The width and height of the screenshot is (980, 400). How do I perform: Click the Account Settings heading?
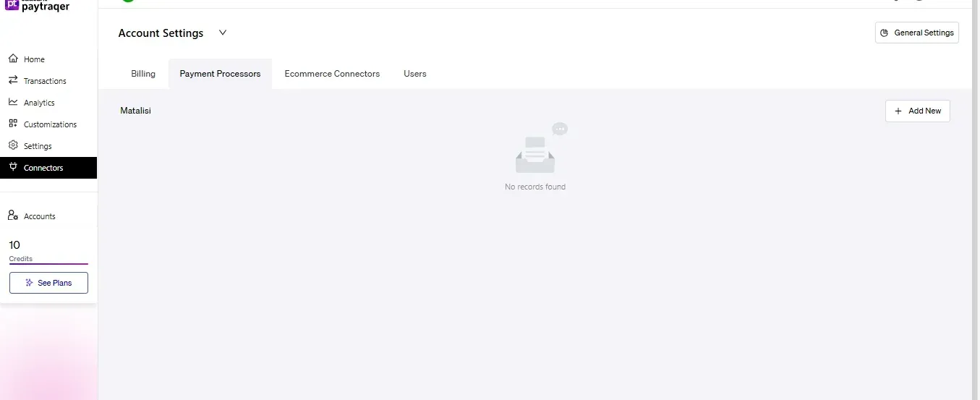click(x=161, y=33)
